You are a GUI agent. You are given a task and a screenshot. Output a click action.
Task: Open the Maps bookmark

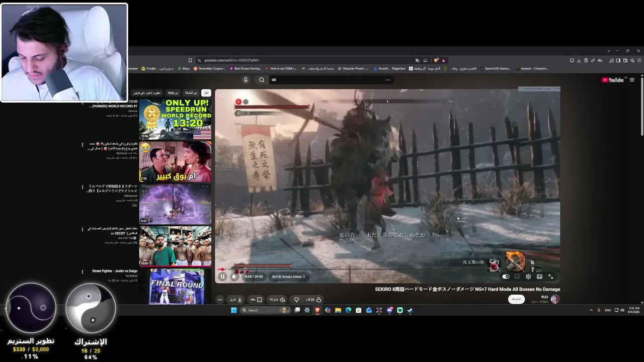coord(183,68)
